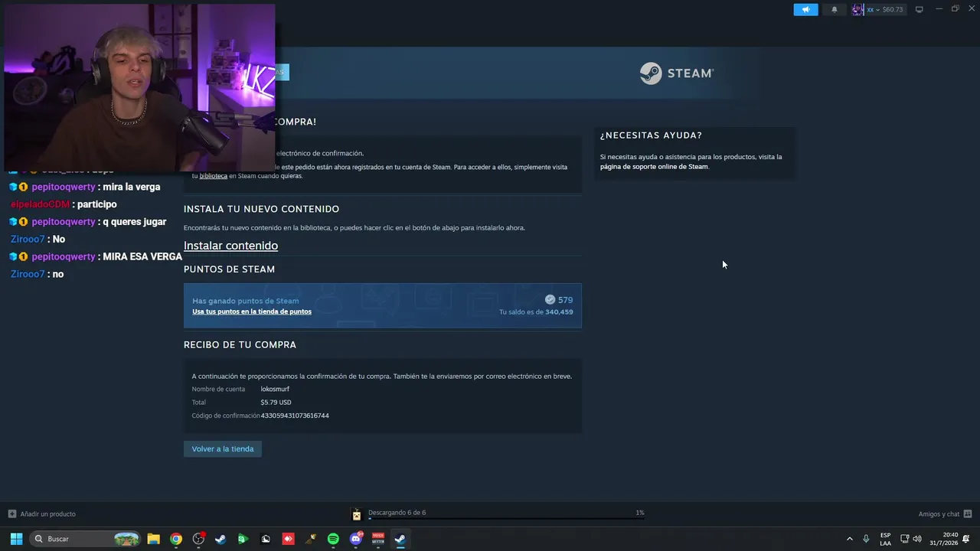Open the taskbar clock and date

944,539
